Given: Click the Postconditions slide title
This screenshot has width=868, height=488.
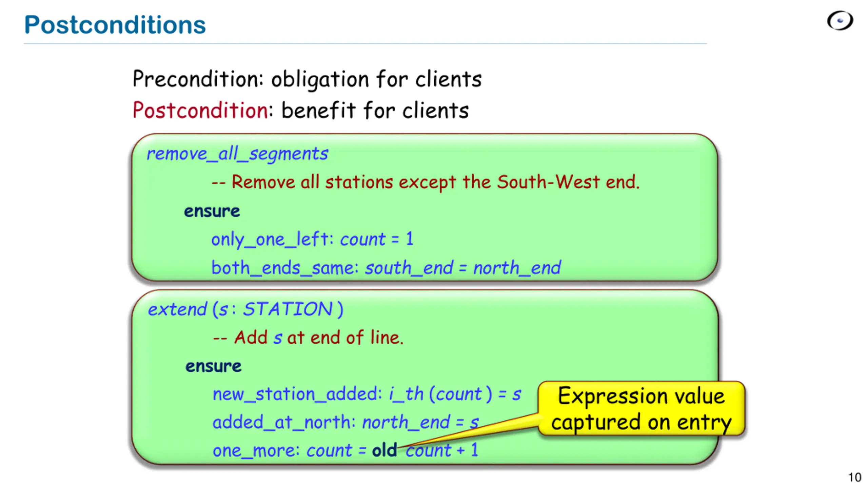Looking at the screenshot, I should 115,25.
